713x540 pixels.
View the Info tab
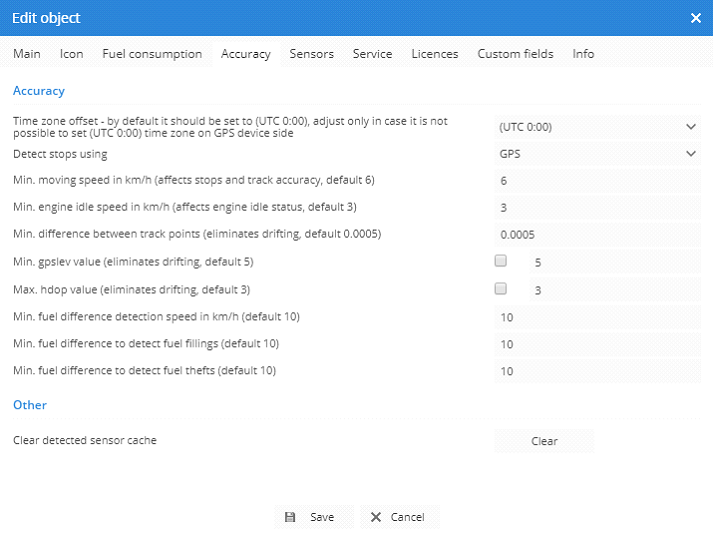click(583, 54)
